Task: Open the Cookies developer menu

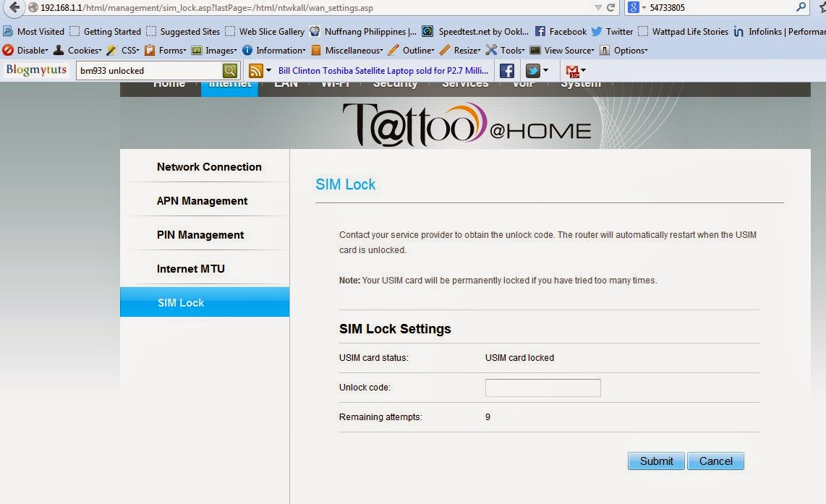Action: [78, 51]
